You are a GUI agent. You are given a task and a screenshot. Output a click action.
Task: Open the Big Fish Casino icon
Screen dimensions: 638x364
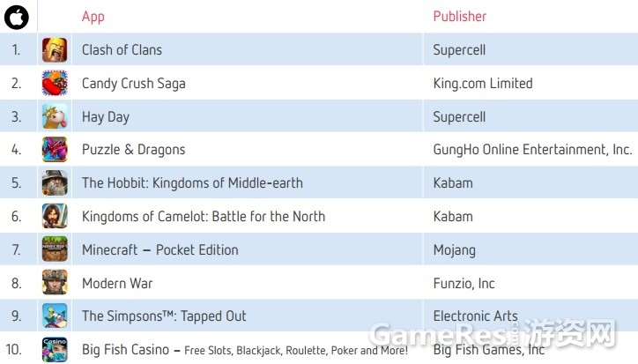tap(55, 349)
